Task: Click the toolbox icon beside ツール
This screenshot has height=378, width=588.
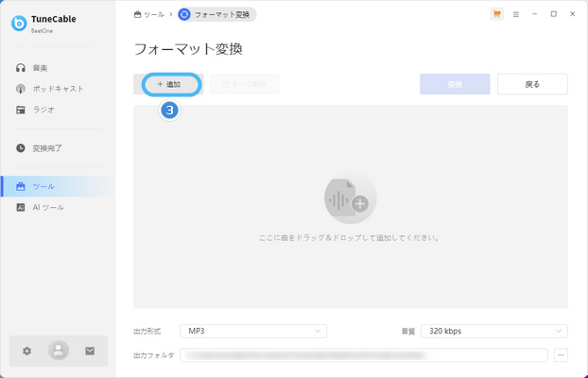Action: (21, 186)
